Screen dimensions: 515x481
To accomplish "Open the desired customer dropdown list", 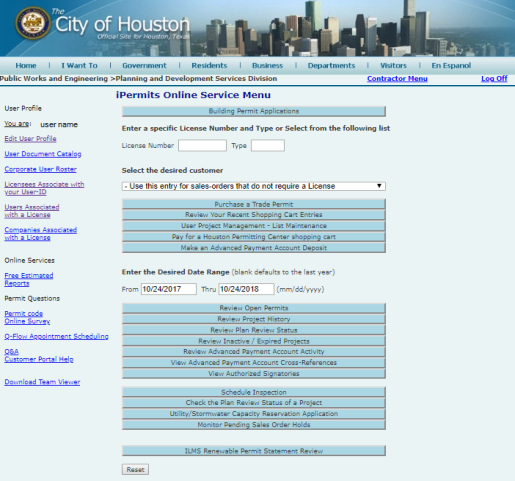I will (254, 186).
